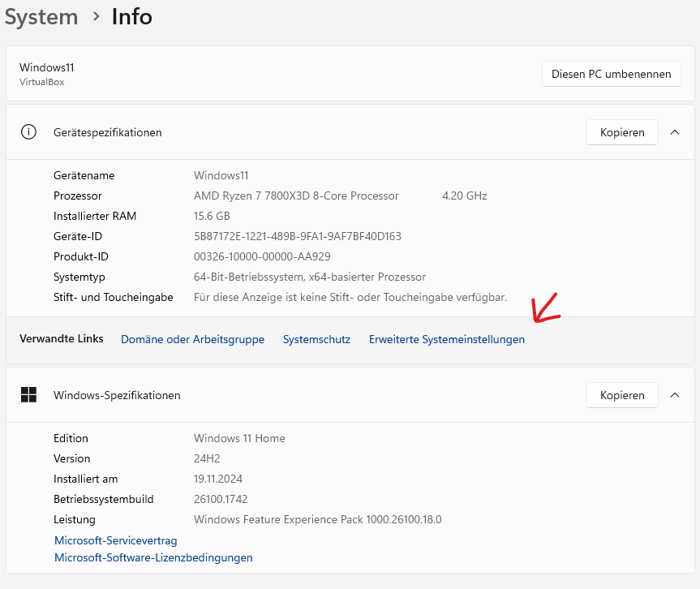Viewport: 700px width, 589px height.
Task: Click the Installiert am label
Action: (x=86, y=479)
